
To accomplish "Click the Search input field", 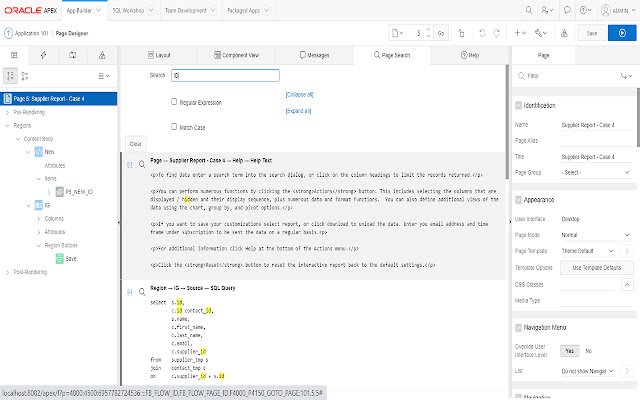I will (225, 76).
